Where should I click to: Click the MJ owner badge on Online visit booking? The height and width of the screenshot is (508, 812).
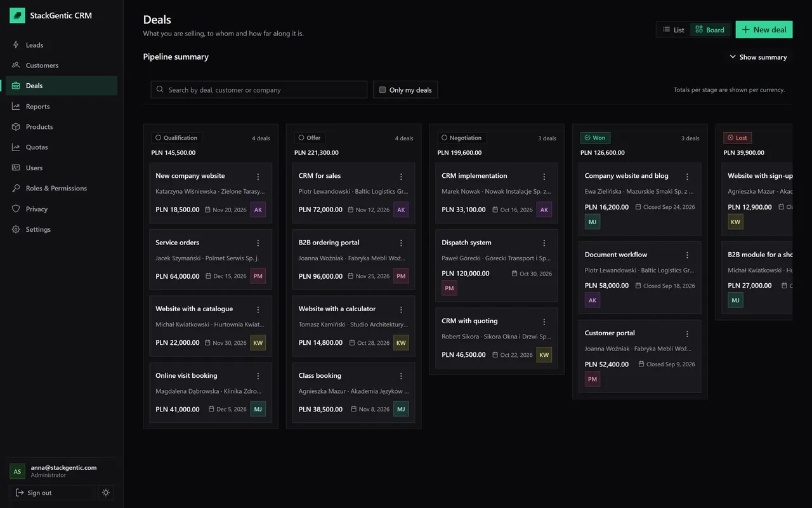258,410
